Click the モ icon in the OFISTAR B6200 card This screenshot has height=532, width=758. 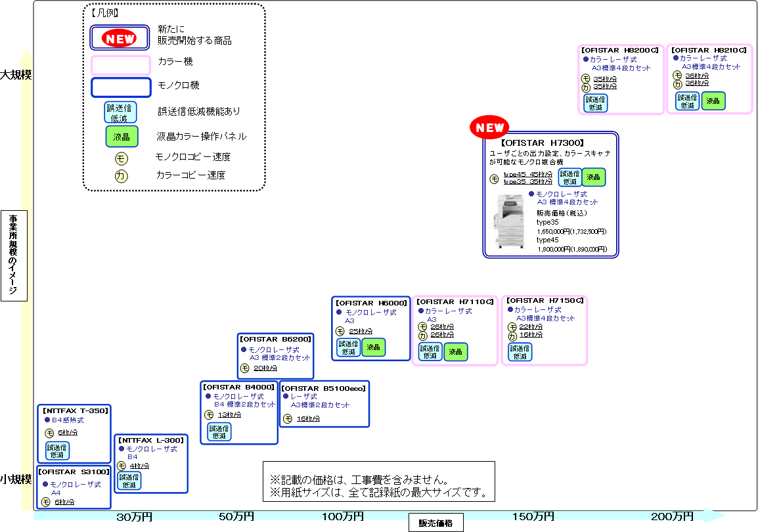244,368
